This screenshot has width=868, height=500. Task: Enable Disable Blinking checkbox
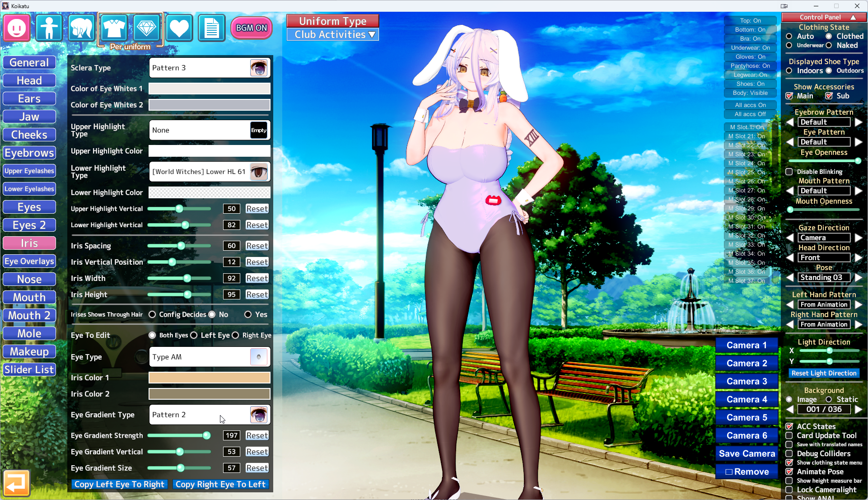(789, 172)
